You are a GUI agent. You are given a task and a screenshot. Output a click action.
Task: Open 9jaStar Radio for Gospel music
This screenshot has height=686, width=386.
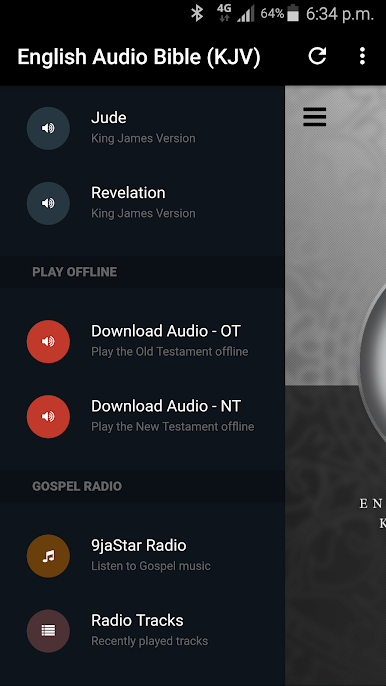142,556
